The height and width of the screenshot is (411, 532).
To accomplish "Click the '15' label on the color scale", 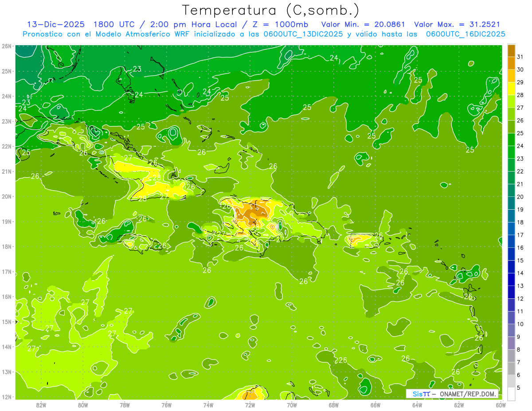I will 520,260.
